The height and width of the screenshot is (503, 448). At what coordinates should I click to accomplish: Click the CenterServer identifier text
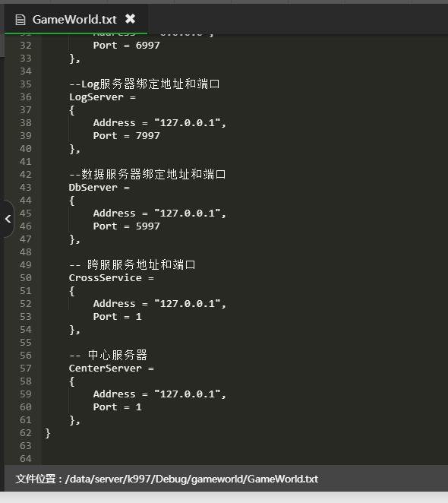pyautogui.click(x=106, y=369)
